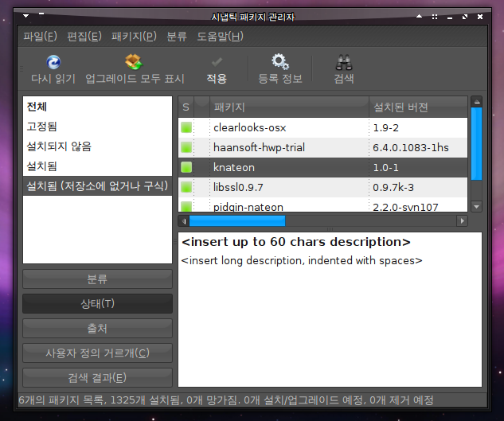
Task: Click the 출처 button
Action: (97, 329)
